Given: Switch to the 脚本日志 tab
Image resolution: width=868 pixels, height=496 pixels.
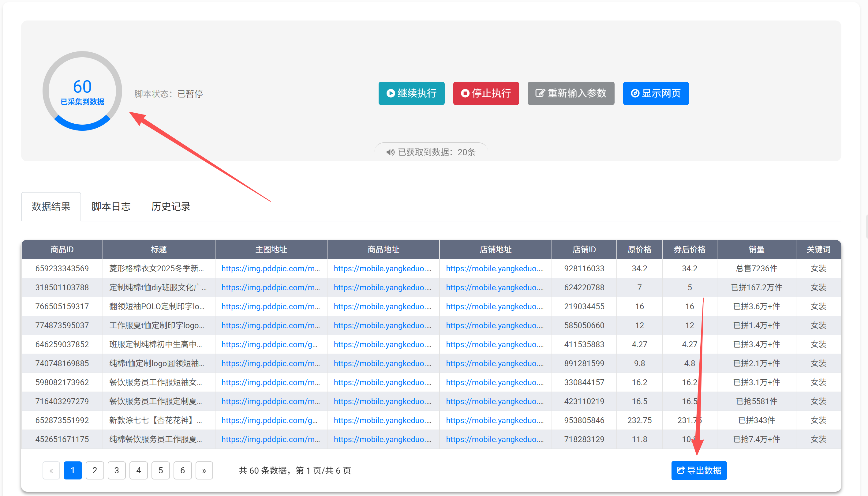Looking at the screenshot, I should tap(111, 207).
